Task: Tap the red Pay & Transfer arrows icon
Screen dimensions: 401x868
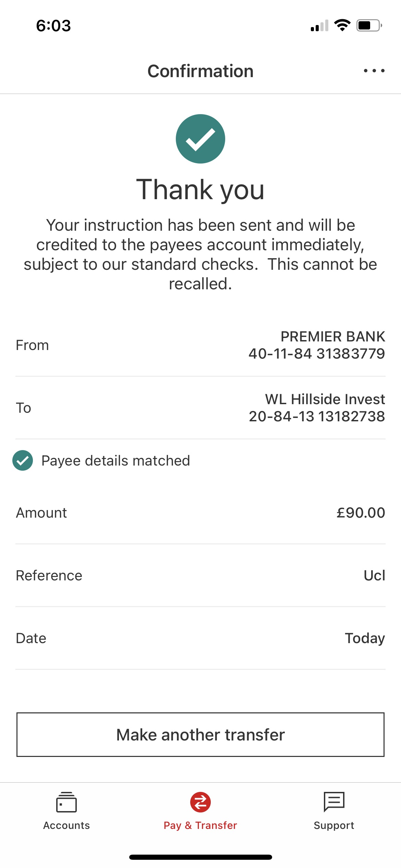Action: tap(200, 802)
